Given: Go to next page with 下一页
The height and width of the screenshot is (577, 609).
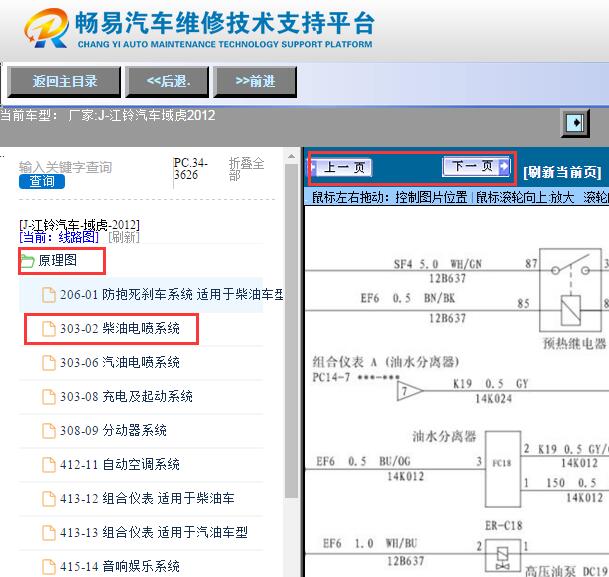Looking at the screenshot, I should click(x=476, y=167).
